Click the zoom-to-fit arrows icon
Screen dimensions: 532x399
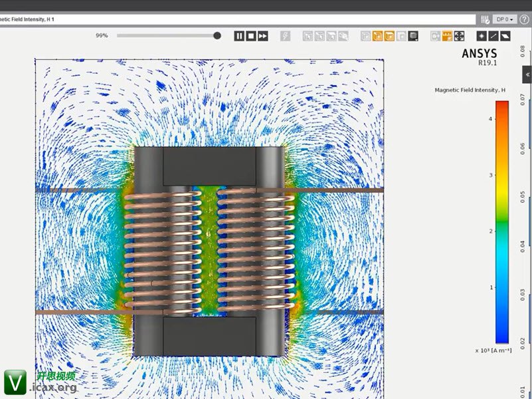[459, 36]
